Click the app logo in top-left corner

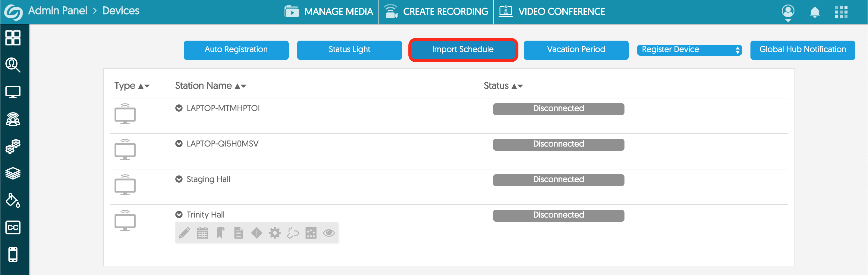[x=13, y=12]
